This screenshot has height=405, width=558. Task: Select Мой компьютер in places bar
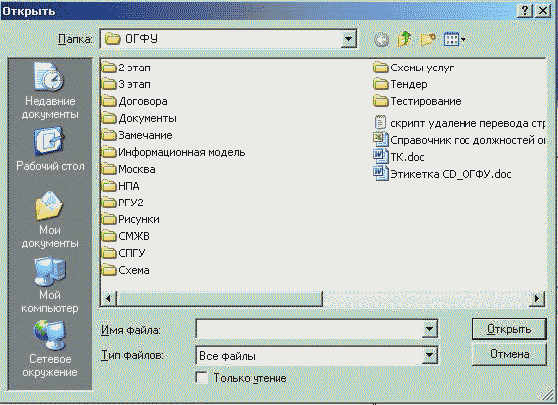point(50,285)
